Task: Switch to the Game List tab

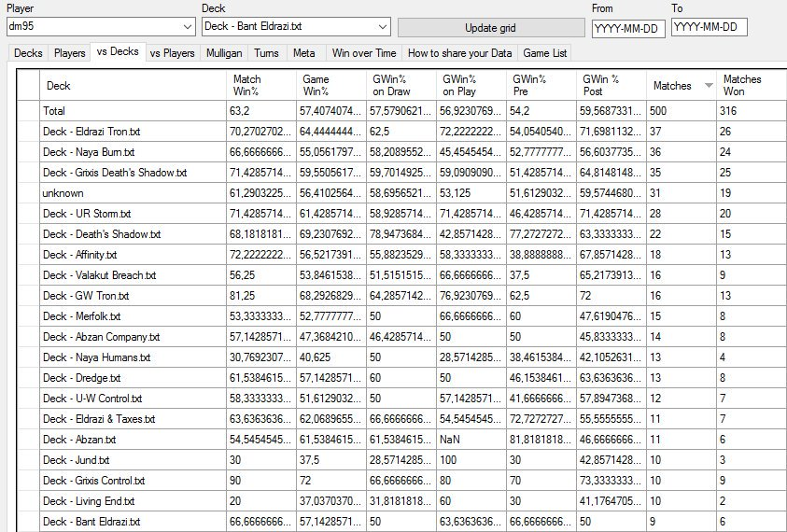Action: pyautogui.click(x=544, y=53)
